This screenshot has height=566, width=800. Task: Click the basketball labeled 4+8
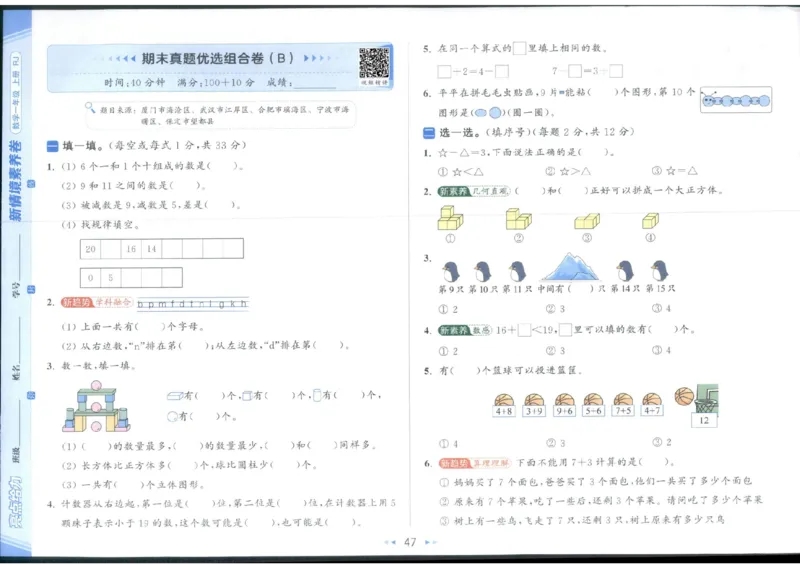[x=504, y=405]
